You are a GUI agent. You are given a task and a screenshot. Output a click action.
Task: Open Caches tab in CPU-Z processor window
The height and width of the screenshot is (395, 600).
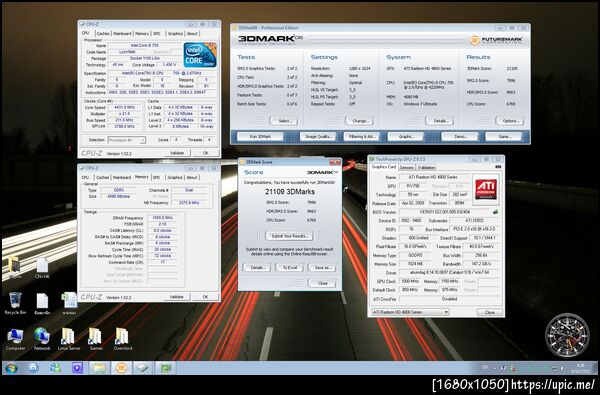click(x=103, y=34)
